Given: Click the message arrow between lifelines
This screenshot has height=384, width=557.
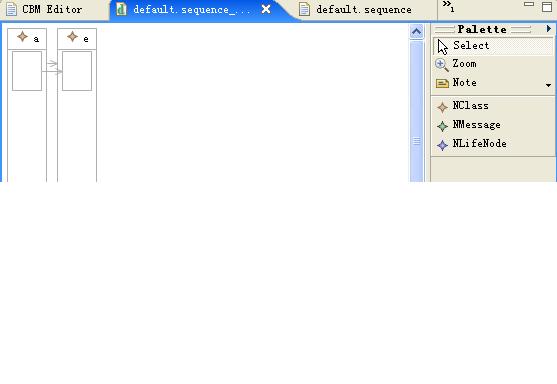Looking at the screenshot, I should [52, 71].
